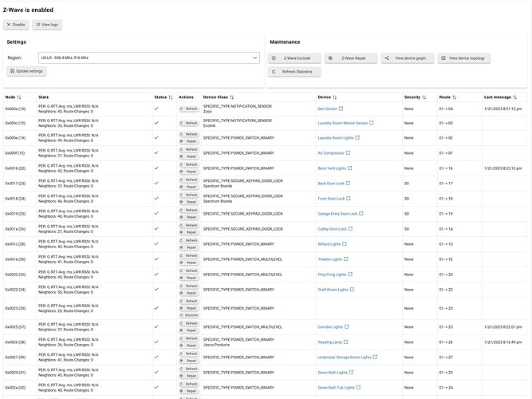Repair node 0x000e (14)
The image size is (532, 399).
pos(189,141)
